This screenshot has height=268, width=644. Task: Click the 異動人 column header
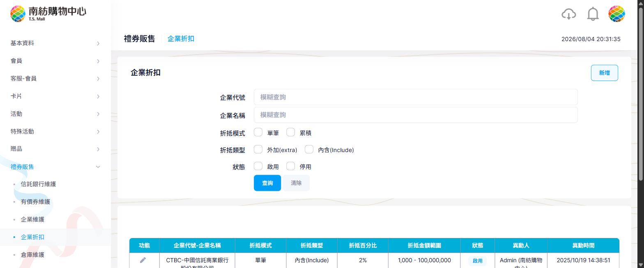(521, 245)
